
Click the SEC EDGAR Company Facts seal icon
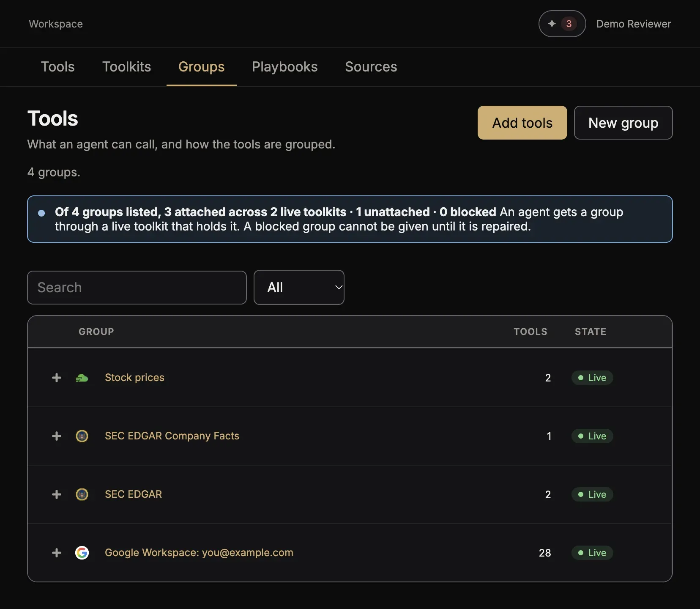pos(82,436)
